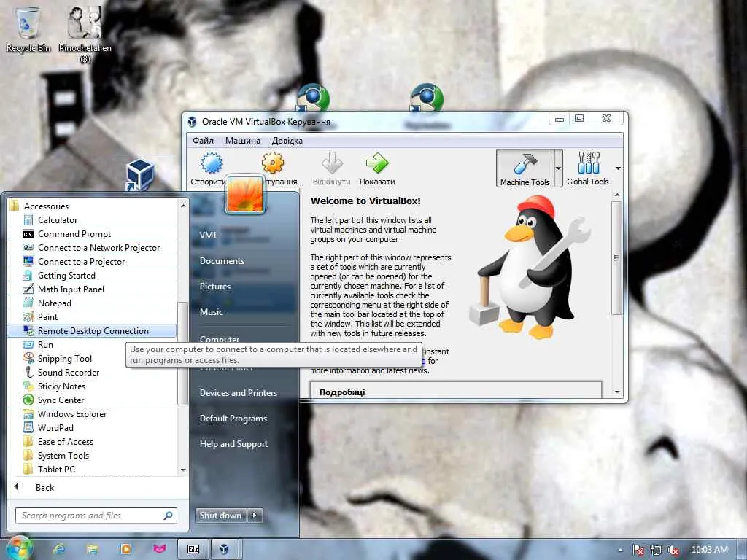This screenshot has width=747, height=560.
Task: Open Connect to a Network Projector
Action: [99, 248]
